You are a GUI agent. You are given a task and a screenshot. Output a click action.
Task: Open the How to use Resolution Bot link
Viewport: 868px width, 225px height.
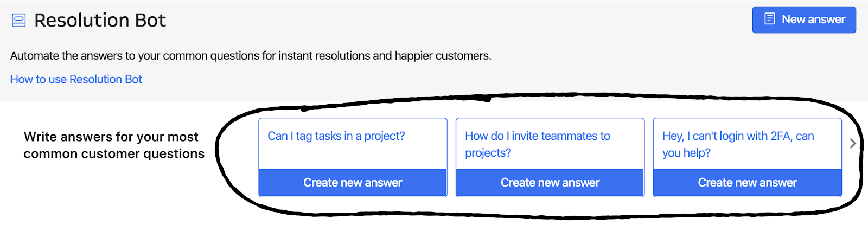[76, 79]
